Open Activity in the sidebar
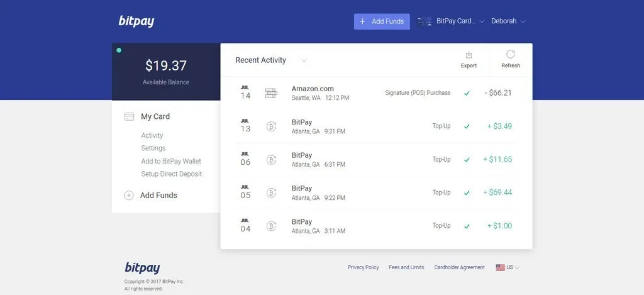 152,135
